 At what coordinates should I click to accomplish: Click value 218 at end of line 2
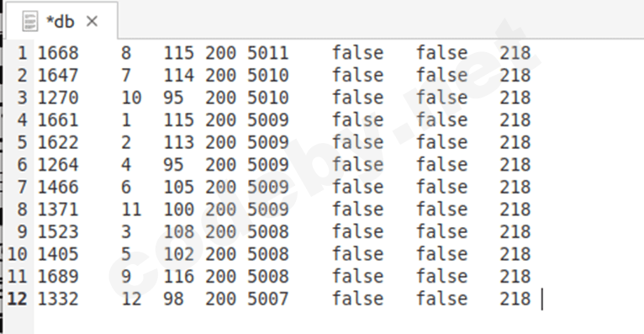(x=515, y=75)
